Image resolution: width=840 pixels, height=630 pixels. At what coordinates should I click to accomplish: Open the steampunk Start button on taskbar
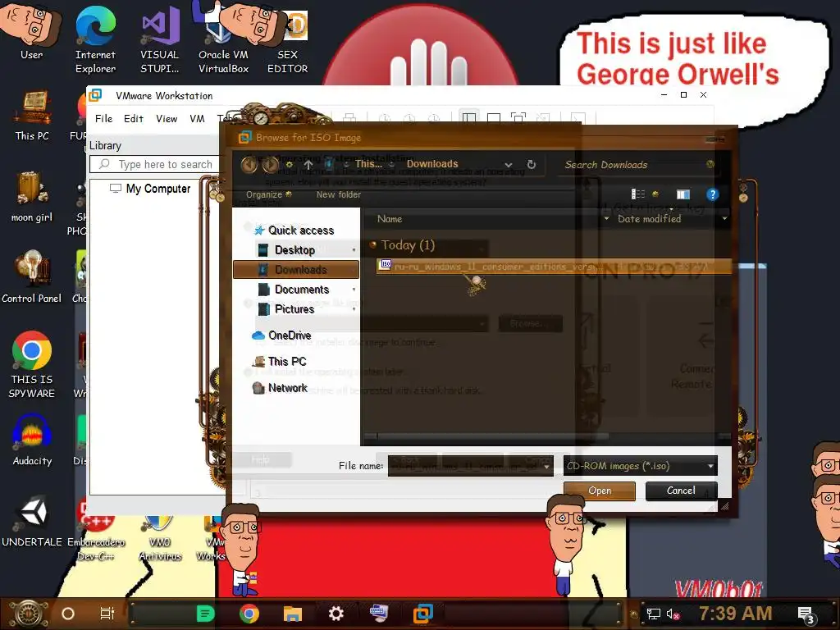30,614
